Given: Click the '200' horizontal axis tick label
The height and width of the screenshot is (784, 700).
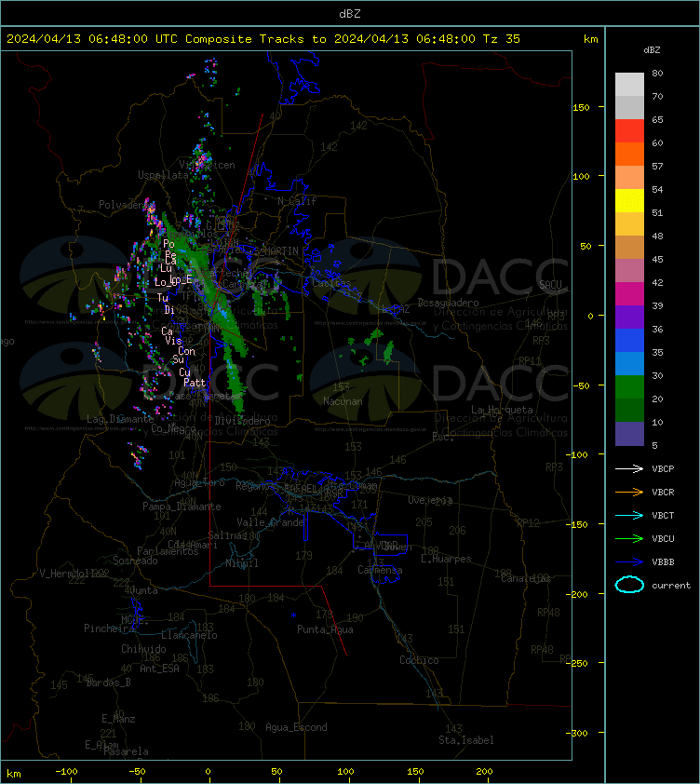Looking at the screenshot, I should (484, 772).
